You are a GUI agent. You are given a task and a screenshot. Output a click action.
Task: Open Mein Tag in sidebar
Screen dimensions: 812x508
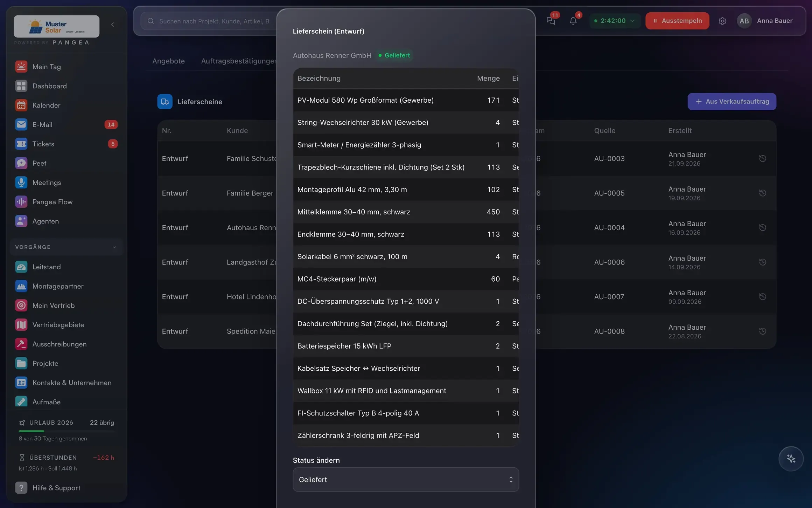tap(66, 67)
